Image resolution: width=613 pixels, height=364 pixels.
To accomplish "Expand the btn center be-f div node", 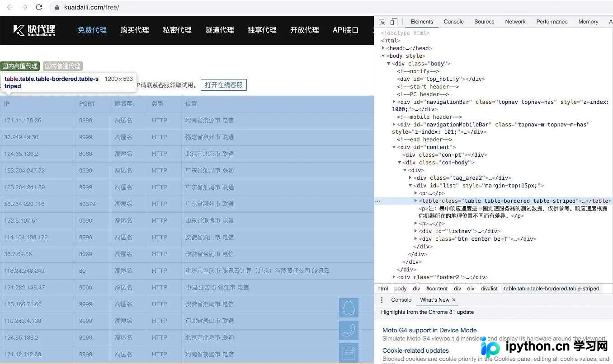I will tap(416, 239).
